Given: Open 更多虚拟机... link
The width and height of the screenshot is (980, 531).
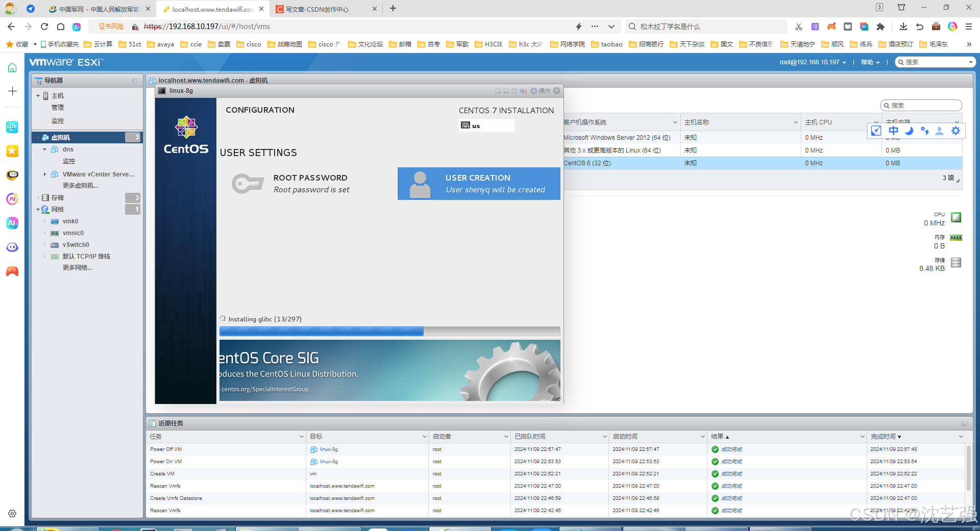Looking at the screenshot, I should point(81,186).
